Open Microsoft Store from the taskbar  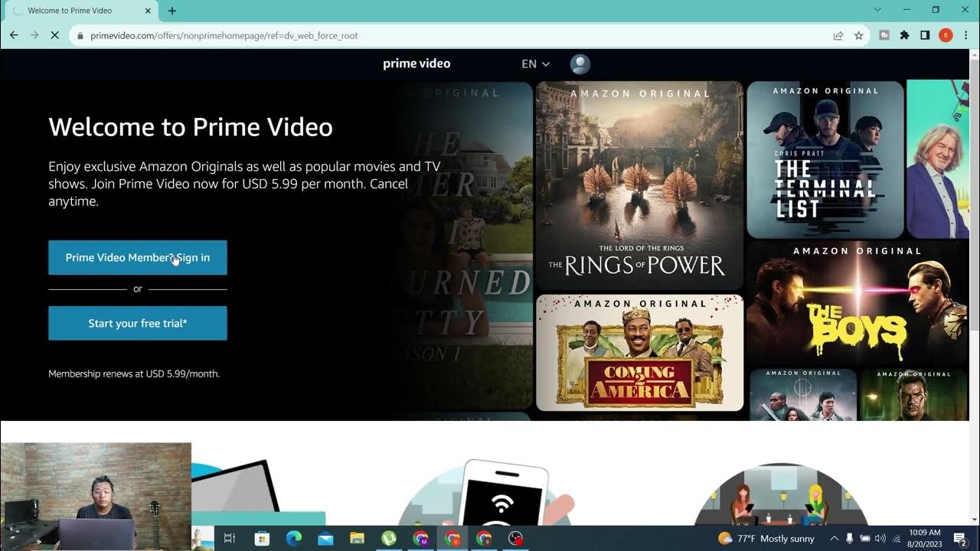(261, 539)
